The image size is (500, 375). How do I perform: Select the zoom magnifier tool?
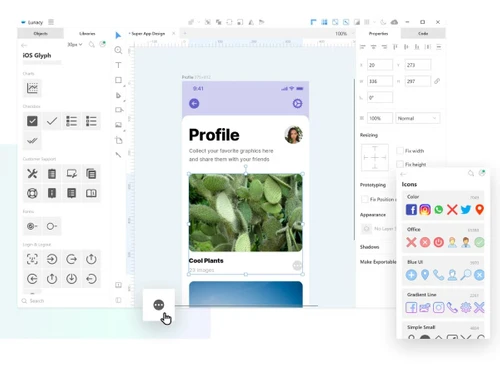pyautogui.click(x=118, y=50)
